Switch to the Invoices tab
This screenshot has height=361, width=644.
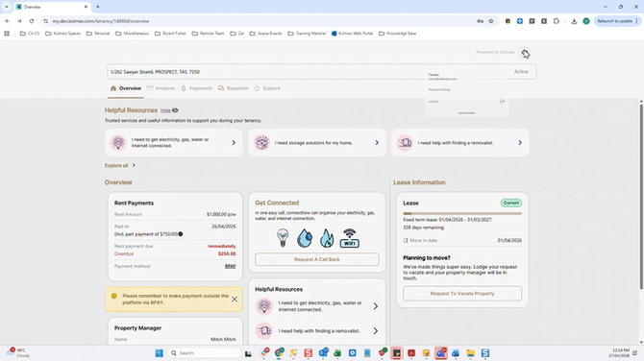(x=161, y=88)
